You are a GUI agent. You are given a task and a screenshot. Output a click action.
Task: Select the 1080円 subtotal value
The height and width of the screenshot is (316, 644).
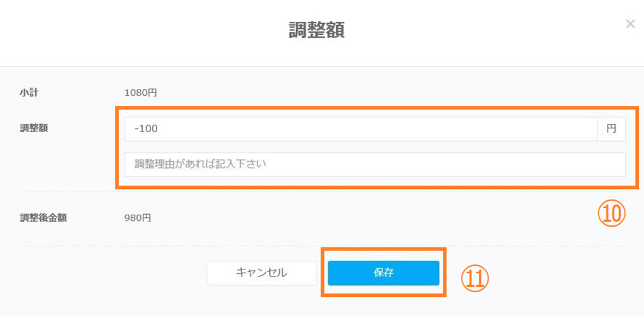pyautogui.click(x=140, y=93)
